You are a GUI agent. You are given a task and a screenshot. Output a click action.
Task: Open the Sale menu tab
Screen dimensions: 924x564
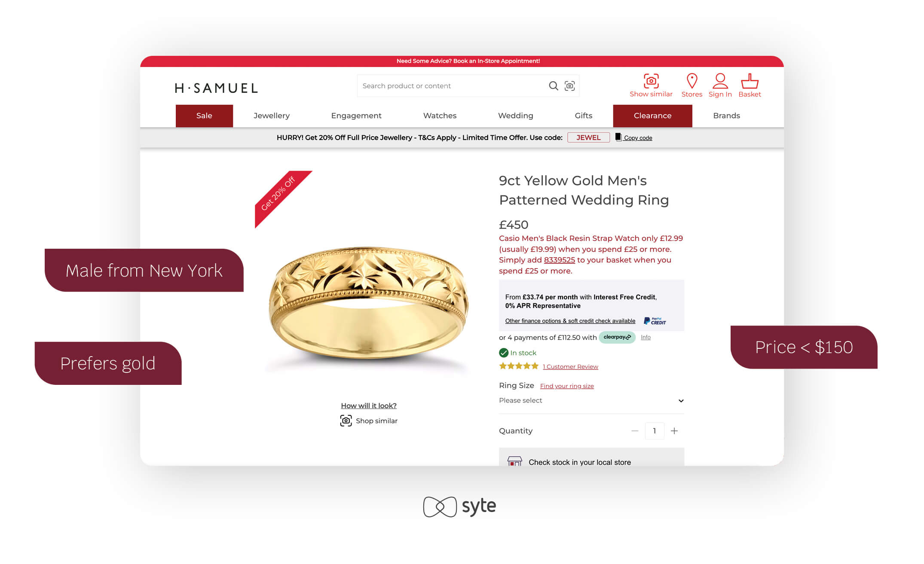tap(204, 116)
